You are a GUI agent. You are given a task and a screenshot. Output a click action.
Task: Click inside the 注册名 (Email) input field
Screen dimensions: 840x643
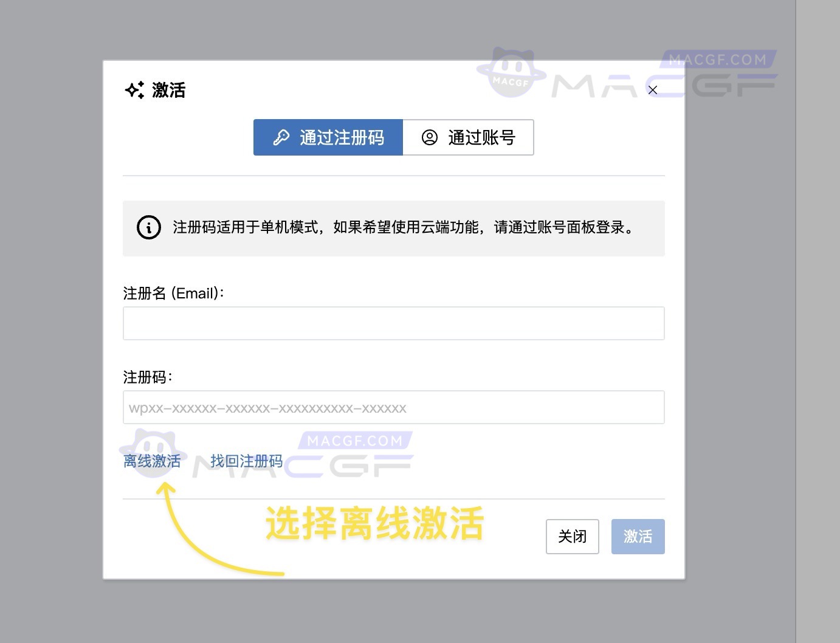click(393, 323)
